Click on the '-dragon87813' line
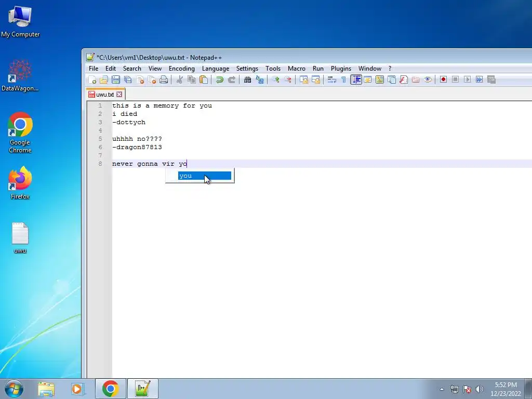 (137, 147)
